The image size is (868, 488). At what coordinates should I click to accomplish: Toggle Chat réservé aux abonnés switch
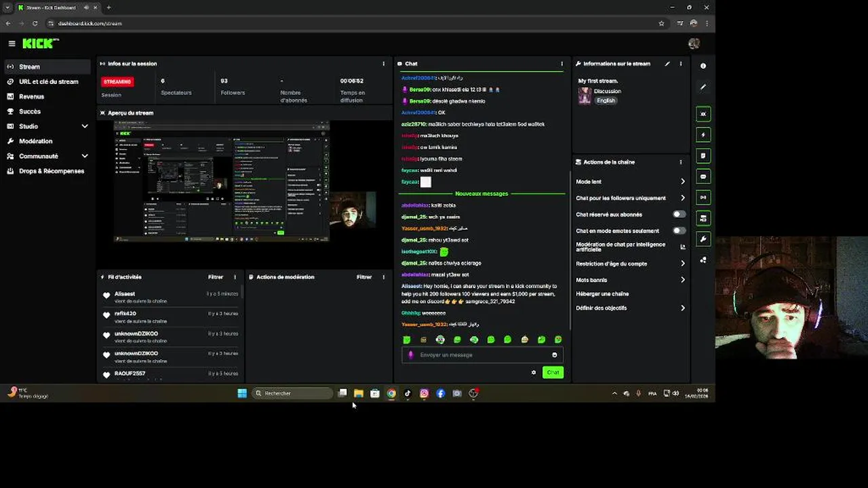coord(679,214)
